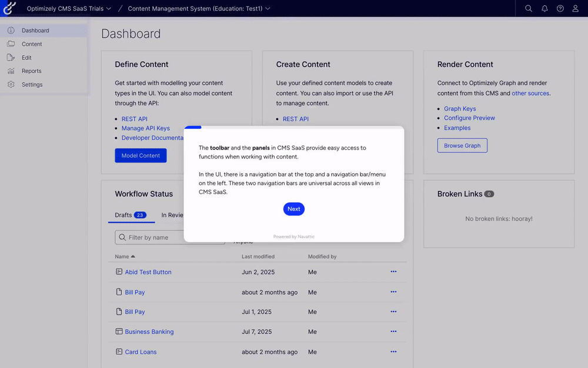Open search using the magnifier icon

529,9
